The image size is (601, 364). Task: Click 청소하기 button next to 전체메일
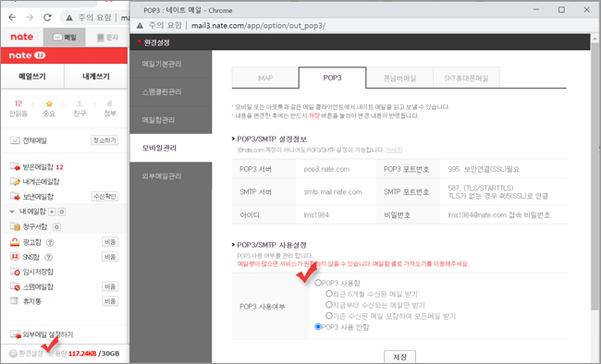(104, 140)
